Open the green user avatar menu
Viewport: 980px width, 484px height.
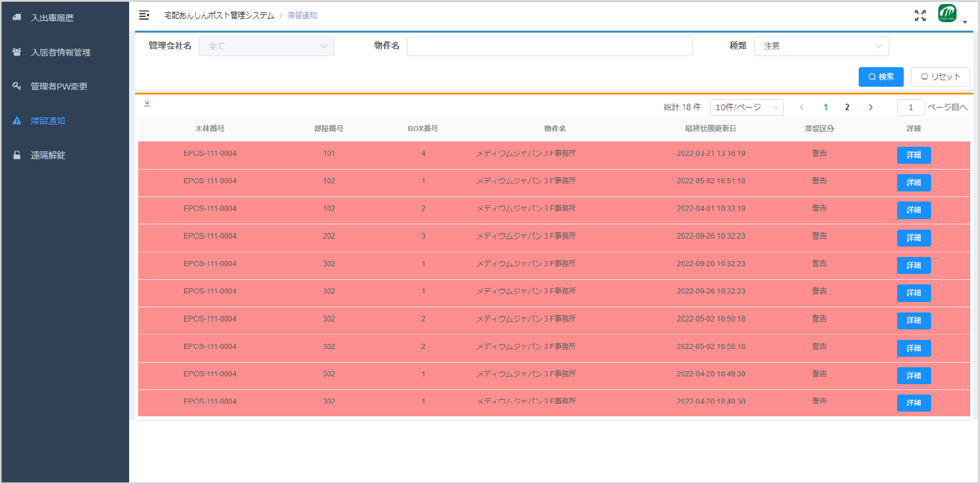pos(948,14)
